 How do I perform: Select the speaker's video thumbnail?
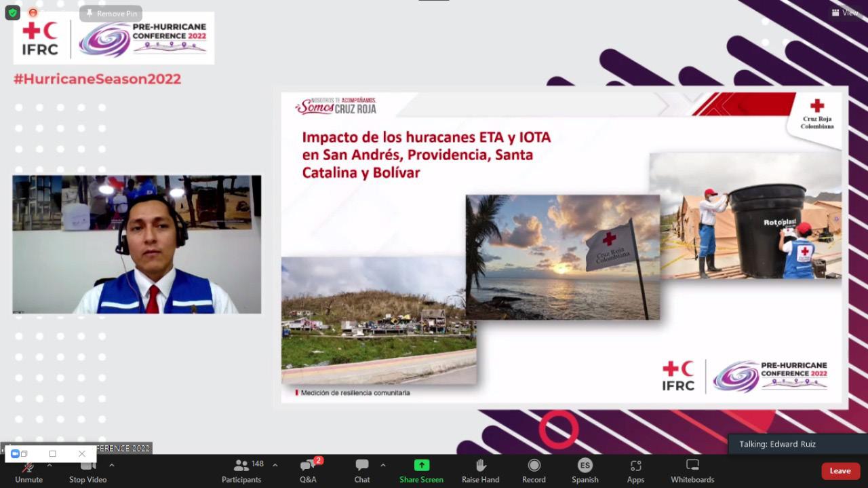coord(136,244)
